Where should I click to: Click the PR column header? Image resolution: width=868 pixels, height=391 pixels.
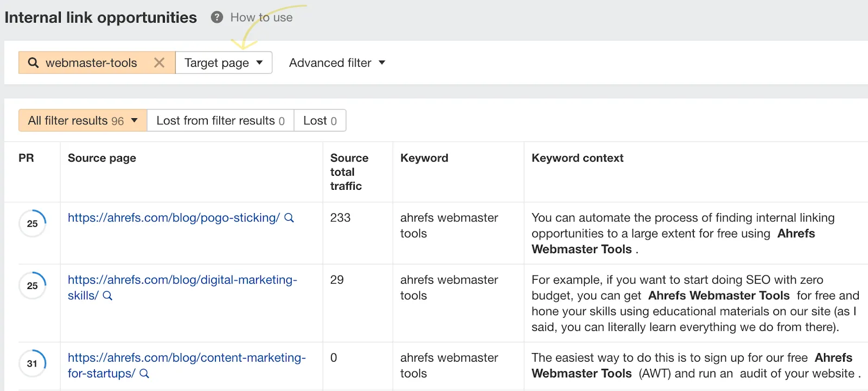point(26,158)
